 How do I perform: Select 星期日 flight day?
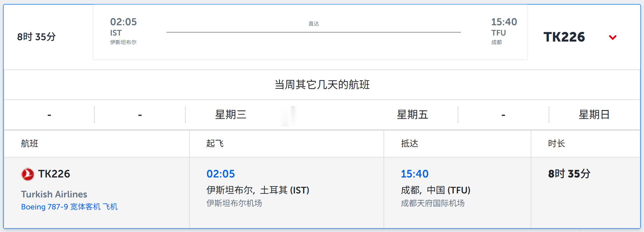pyautogui.click(x=594, y=115)
